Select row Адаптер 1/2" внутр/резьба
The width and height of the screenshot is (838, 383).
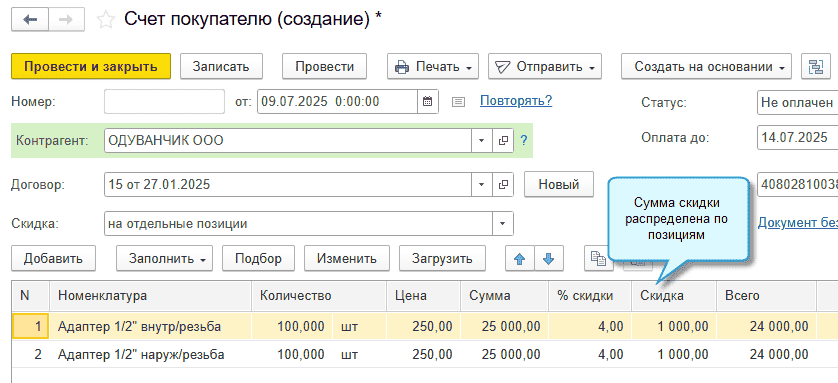424,326
